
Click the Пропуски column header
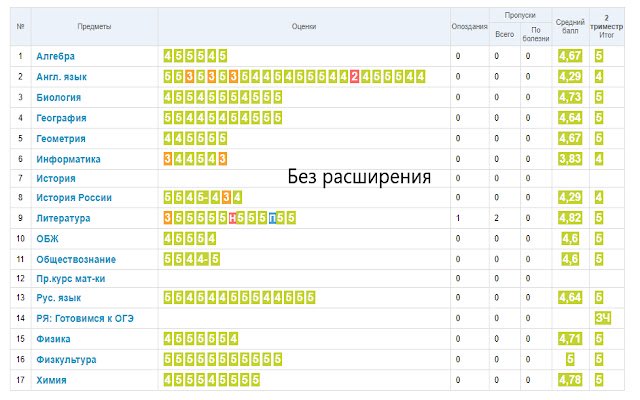pyautogui.click(x=520, y=15)
